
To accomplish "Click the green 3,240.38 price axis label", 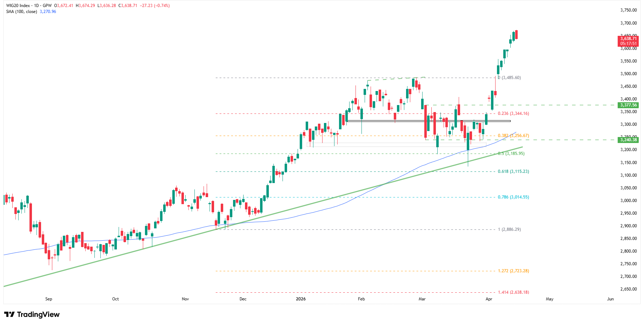I will (x=628, y=140).
